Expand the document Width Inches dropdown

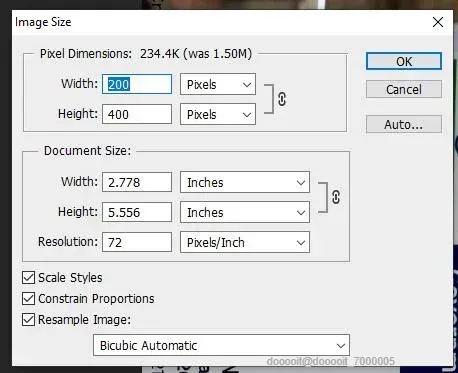coord(245,182)
